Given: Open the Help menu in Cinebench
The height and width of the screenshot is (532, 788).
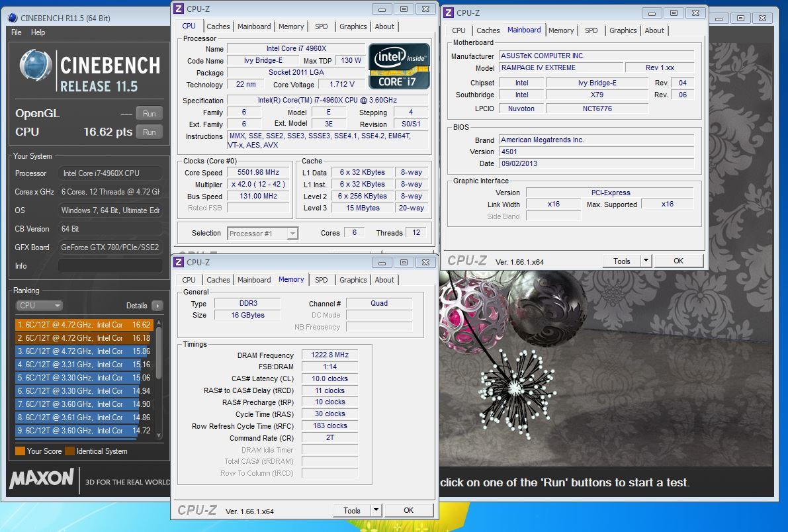Looking at the screenshot, I should (38, 32).
